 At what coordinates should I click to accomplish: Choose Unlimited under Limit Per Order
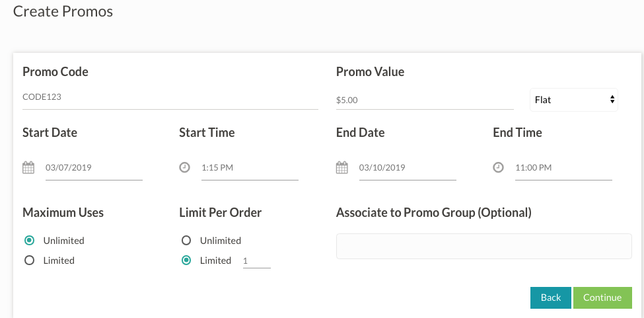(186, 241)
